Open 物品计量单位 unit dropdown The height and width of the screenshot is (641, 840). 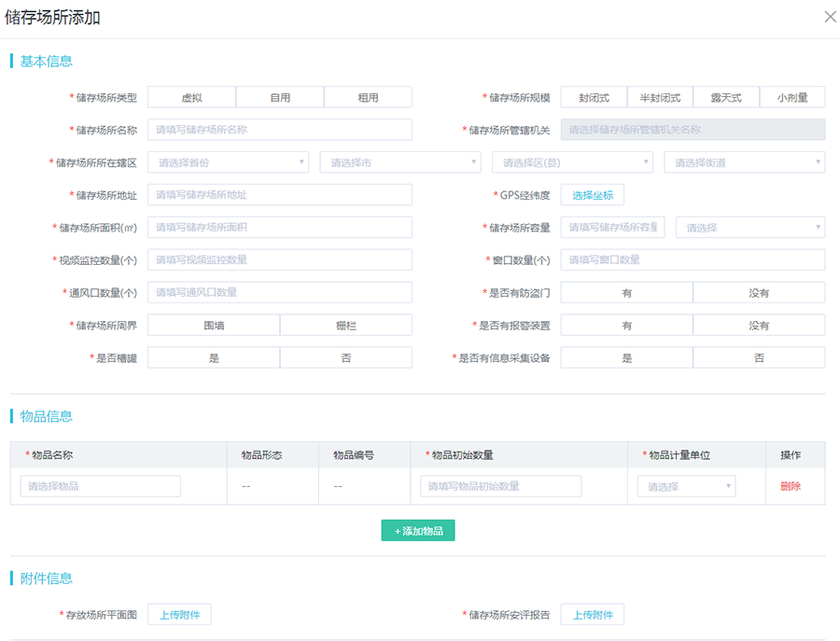[x=686, y=486]
